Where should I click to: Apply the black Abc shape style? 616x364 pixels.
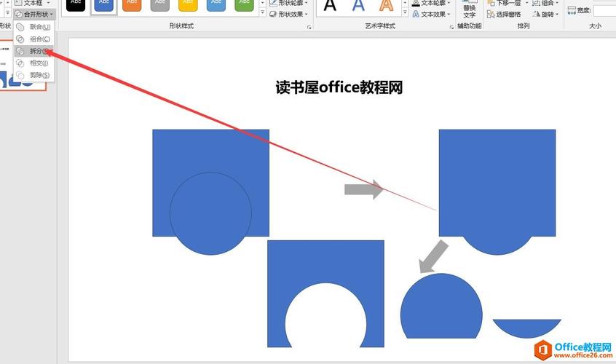tap(76, 4)
